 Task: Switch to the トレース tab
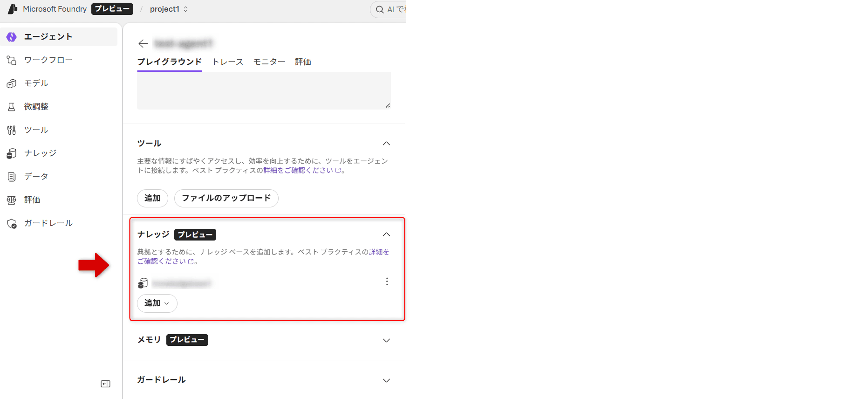228,62
